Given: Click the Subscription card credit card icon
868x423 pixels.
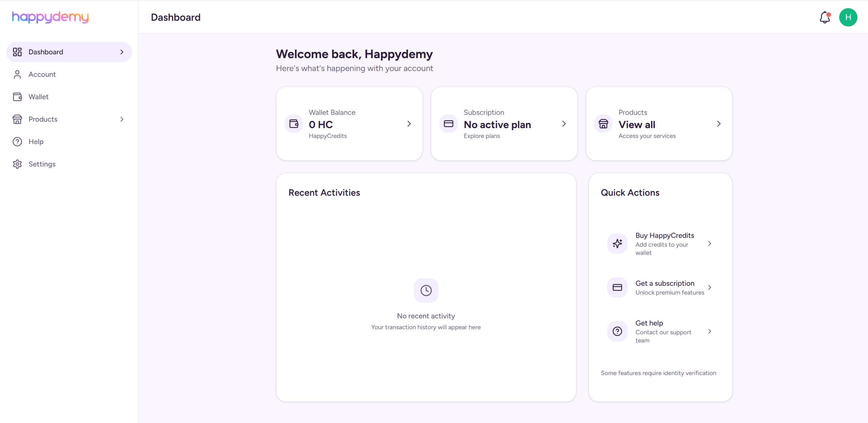Looking at the screenshot, I should [x=449, y=124].
